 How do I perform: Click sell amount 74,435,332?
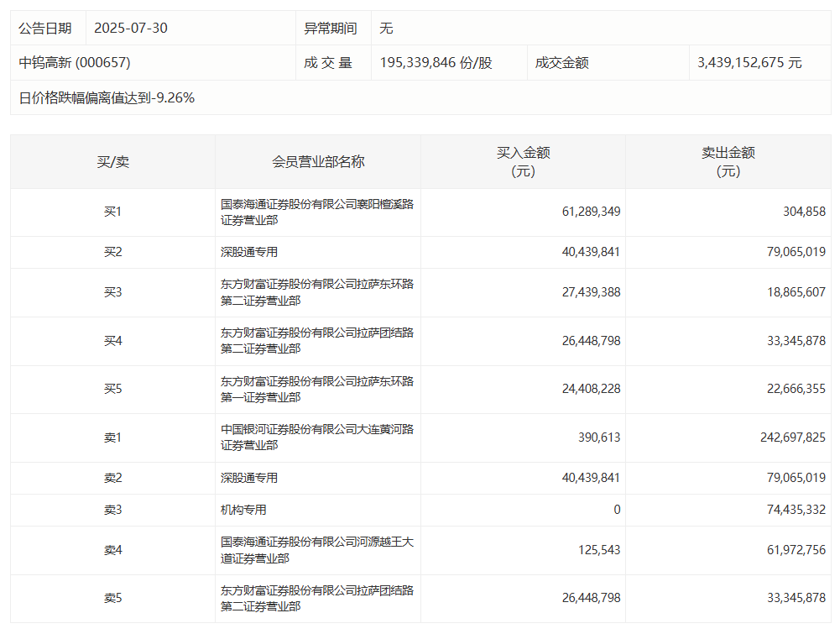[x=796, y=511]
